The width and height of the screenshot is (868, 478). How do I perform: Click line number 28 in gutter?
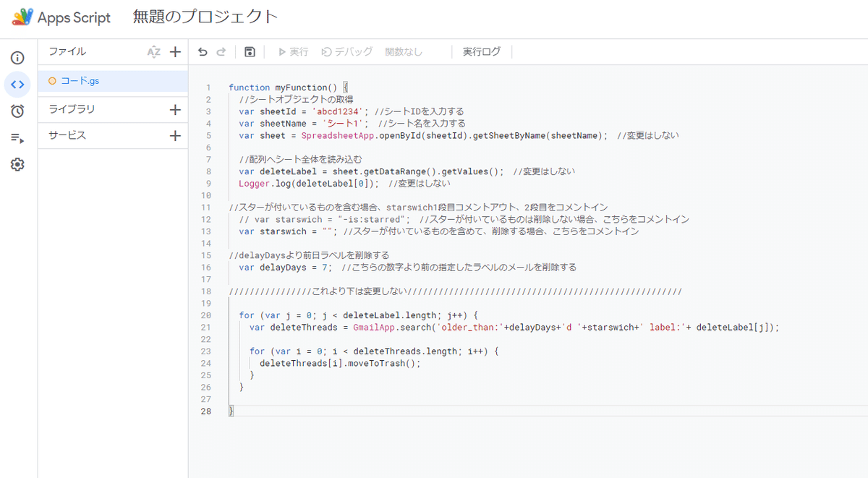[206, 411]
